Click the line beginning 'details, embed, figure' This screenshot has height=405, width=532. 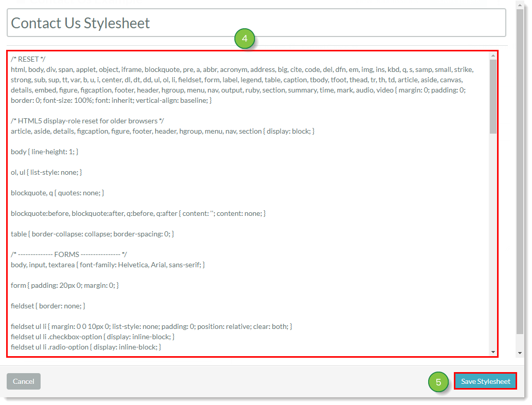click(238, 90)
